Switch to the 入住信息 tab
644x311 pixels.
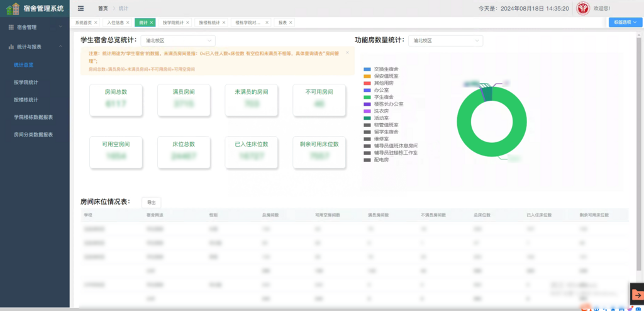116,23
